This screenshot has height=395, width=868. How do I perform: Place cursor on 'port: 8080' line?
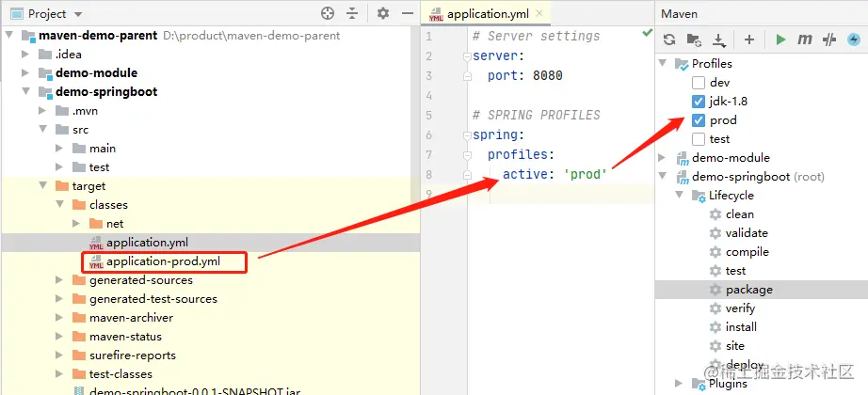[x=524, y=76]
